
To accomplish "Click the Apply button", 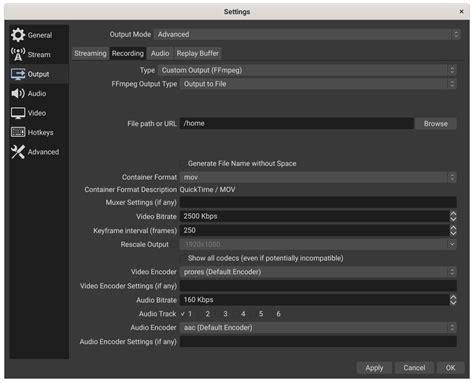I will (374, 368).
